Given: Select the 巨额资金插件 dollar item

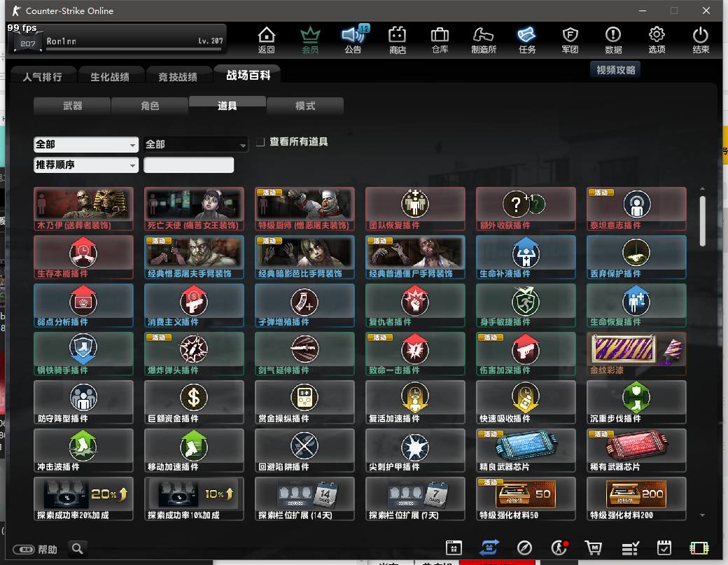Looking at the screenshot, I should point(194,402).
